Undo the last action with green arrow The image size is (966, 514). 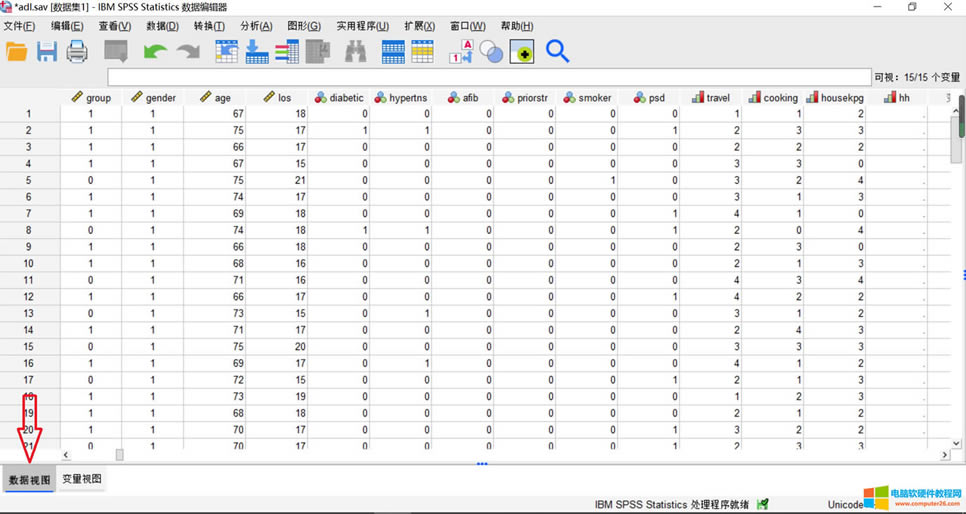point(155,52)
